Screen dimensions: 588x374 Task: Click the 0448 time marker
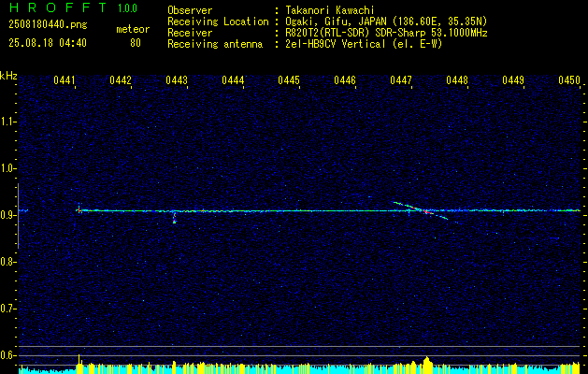pyautogui.click(x=457, y=80)
